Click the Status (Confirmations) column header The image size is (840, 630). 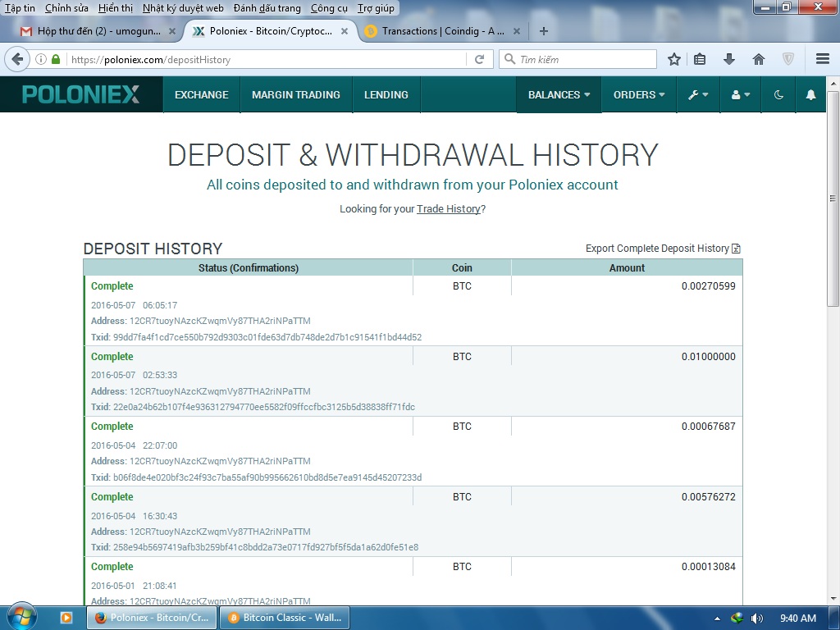(248, 268)
